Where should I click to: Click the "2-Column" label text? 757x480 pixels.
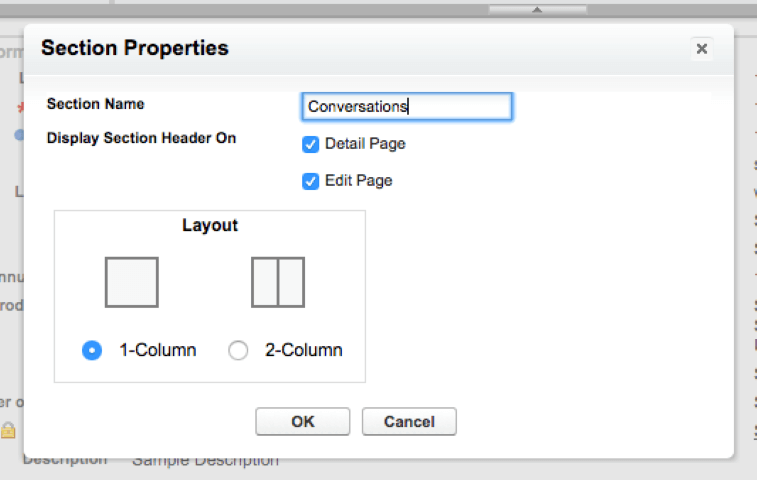coord(303,350)
